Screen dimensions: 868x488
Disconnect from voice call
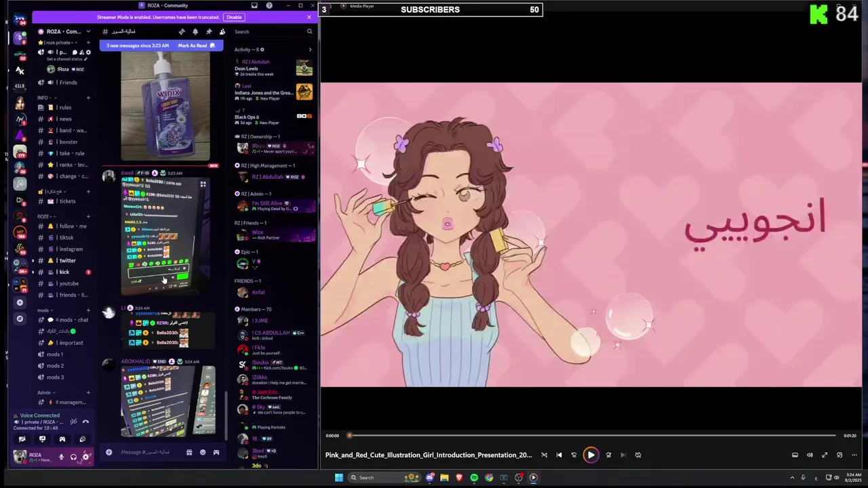pos(85,422)
